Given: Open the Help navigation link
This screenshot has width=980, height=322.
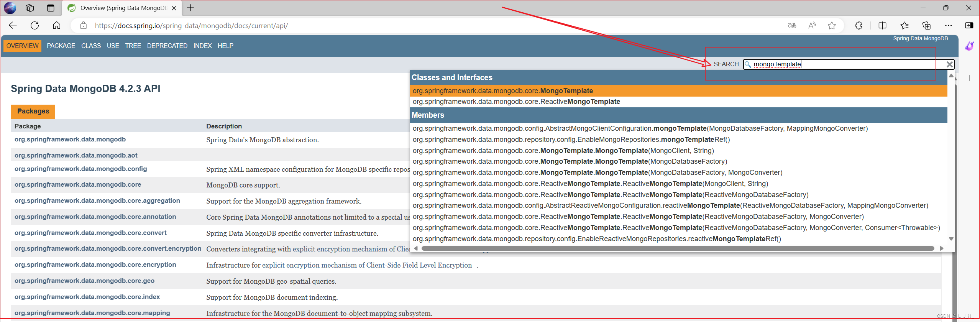Looking at the screenshot, I should (x=225, y=46).
